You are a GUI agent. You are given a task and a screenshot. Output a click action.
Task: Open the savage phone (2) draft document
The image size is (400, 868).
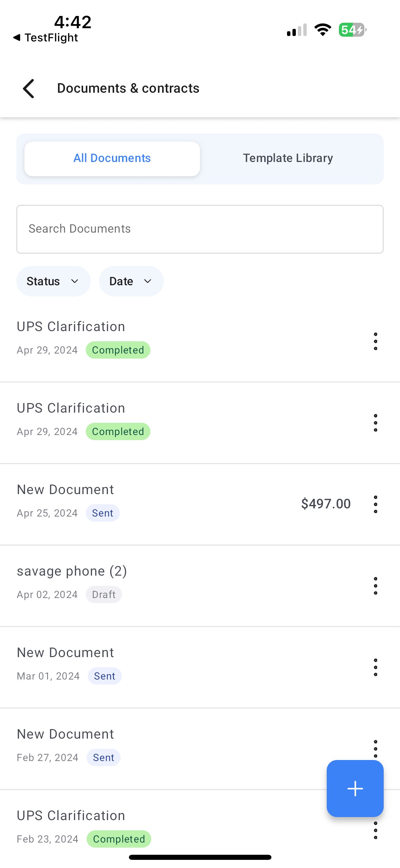pyautogui.click(x=72, y=571)
